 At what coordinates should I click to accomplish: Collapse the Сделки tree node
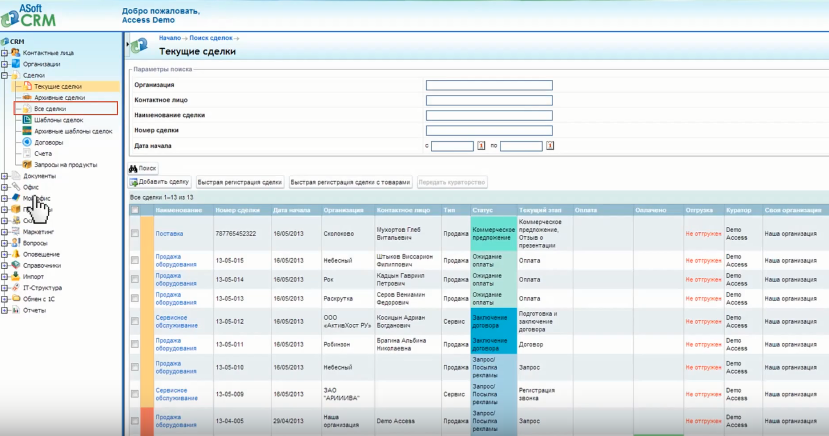[x=4, y=75]
